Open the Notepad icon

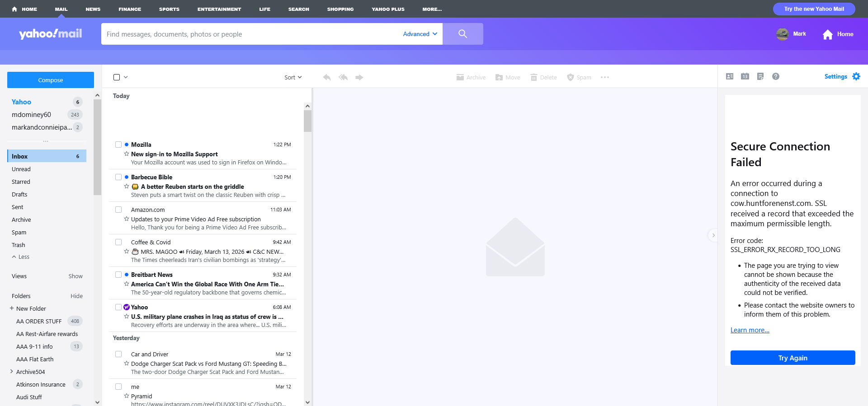click(760, 77)
